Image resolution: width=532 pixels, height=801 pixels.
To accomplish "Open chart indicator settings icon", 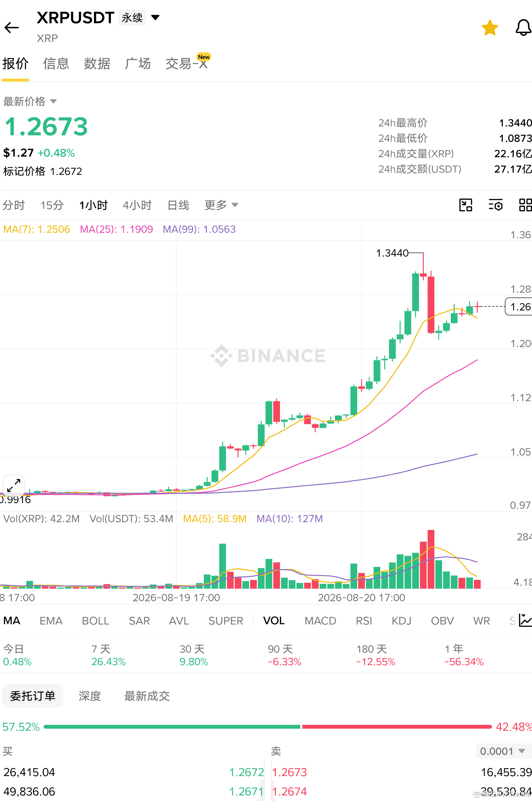I will [x=495, y=205].
